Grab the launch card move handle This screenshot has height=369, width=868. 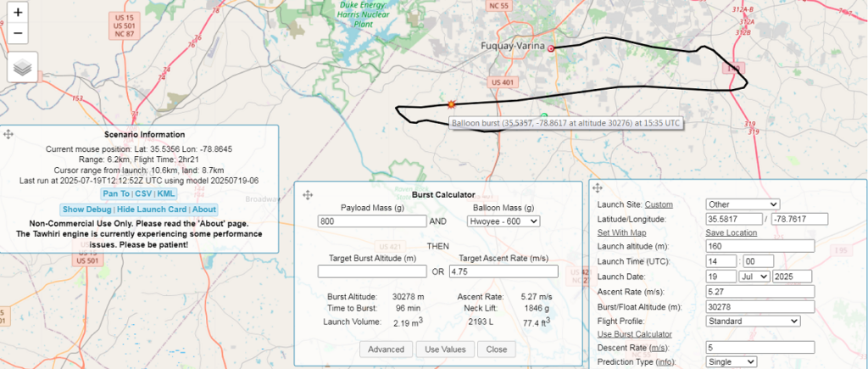coord(597,188)
